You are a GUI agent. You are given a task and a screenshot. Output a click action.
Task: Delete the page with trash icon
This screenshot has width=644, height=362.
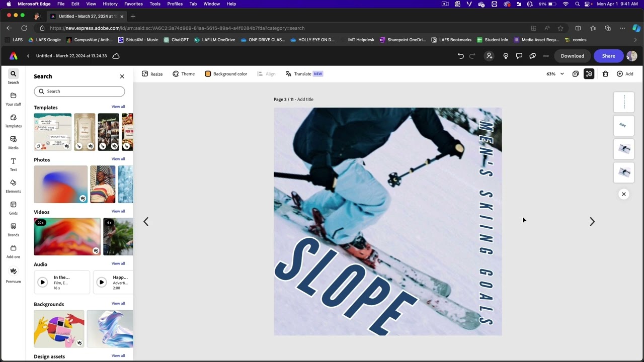605,74
